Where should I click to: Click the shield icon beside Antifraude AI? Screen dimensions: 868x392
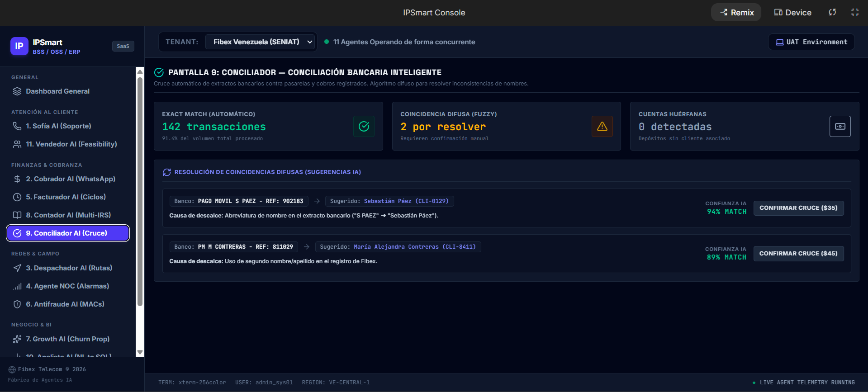(x=17, y=304)
